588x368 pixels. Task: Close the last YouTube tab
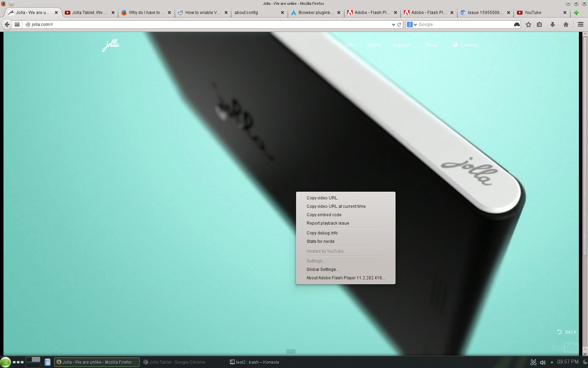(565, 13)
